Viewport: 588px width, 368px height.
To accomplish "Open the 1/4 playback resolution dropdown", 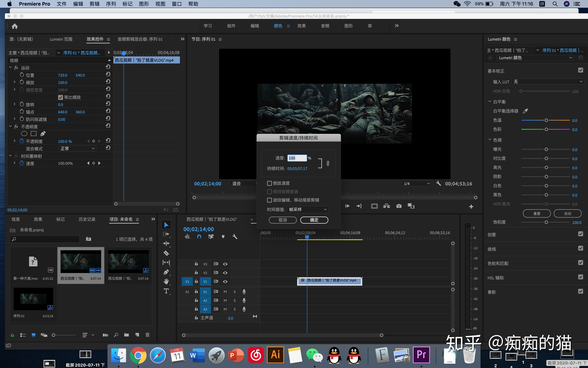I will point(416,183).
